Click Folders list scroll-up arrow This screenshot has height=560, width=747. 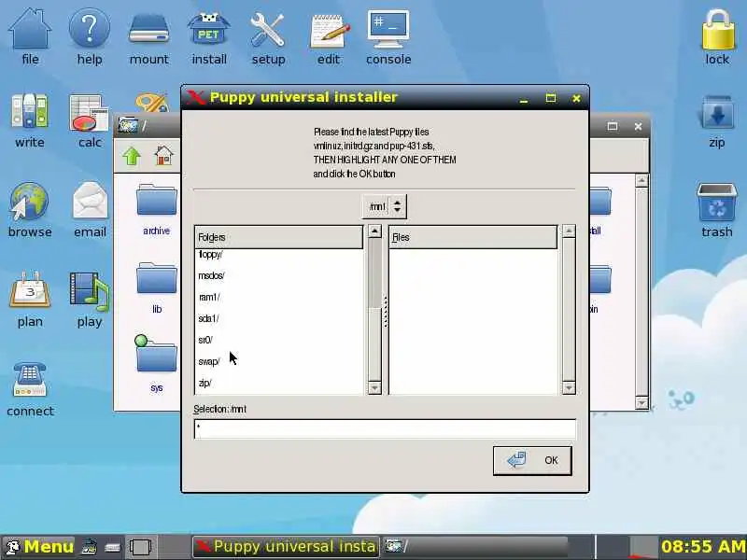coord(374,231)
